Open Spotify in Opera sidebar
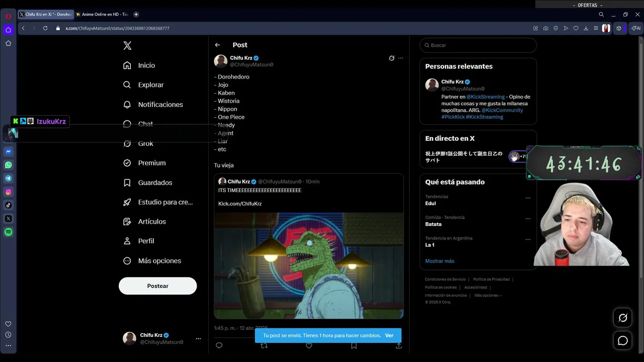 coord(9,232)
